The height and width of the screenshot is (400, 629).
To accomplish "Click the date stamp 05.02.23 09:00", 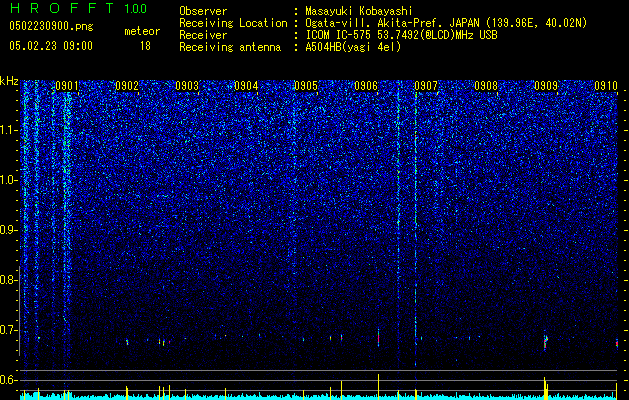I will (x=51, y=45).
